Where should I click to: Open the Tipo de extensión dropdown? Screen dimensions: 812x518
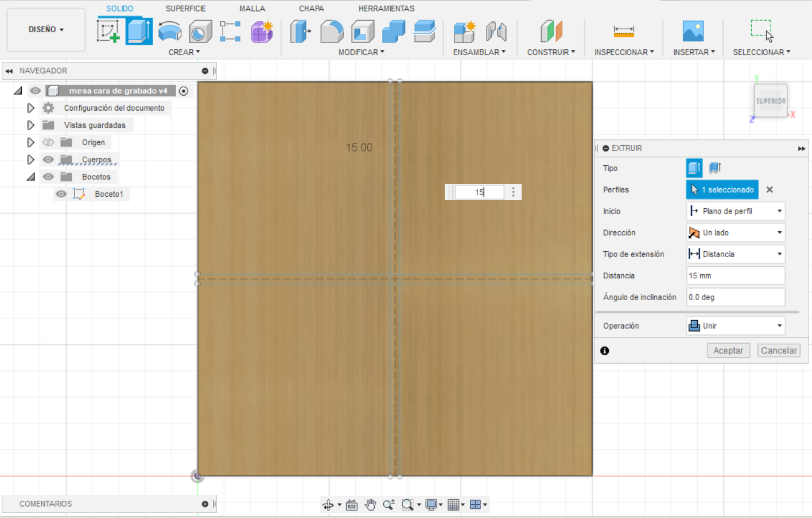(736, 254)
